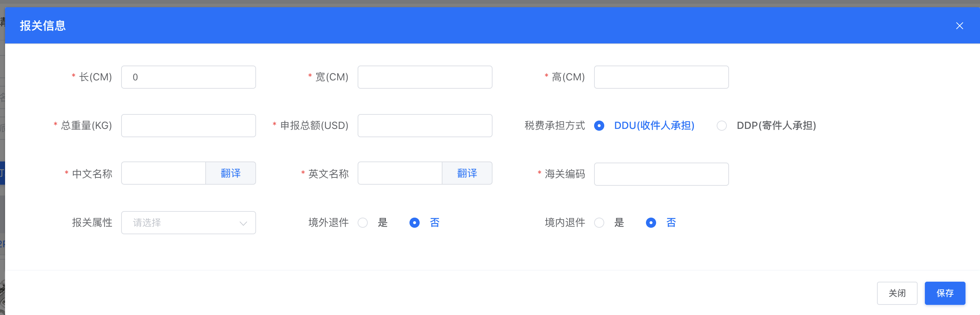This screenshot has width=980, height=315.
Task: Choose 否 for 境内退件
Action: (651, 223)
